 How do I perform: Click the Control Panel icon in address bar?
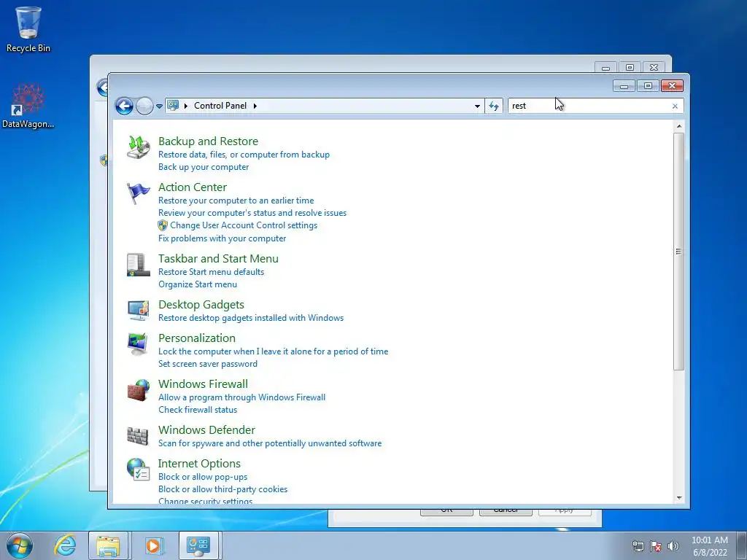173,105
